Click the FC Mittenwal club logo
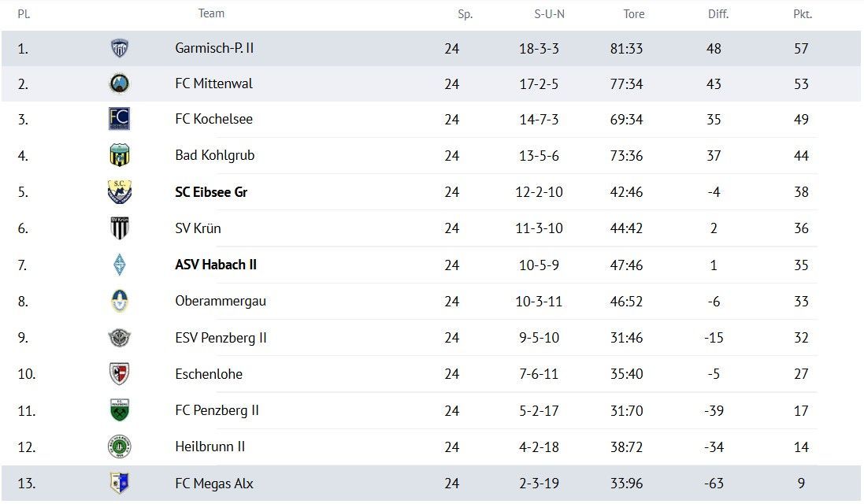This screenshot has height=504, width=864. pyautogui.click(x=120, y=83)
